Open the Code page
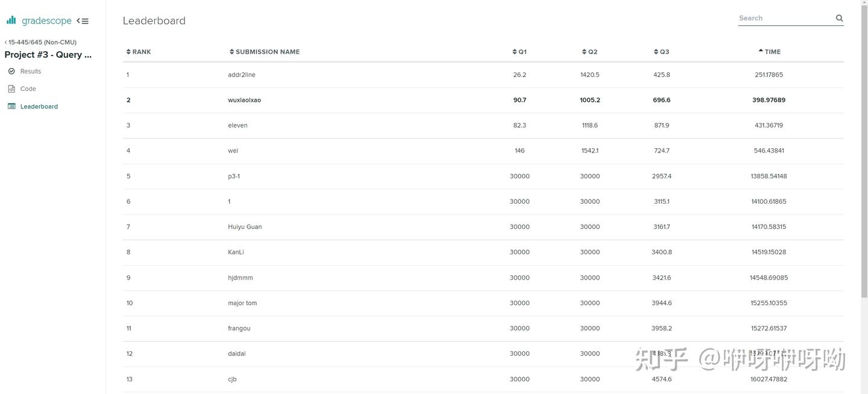868x394 pixels. 28,89
